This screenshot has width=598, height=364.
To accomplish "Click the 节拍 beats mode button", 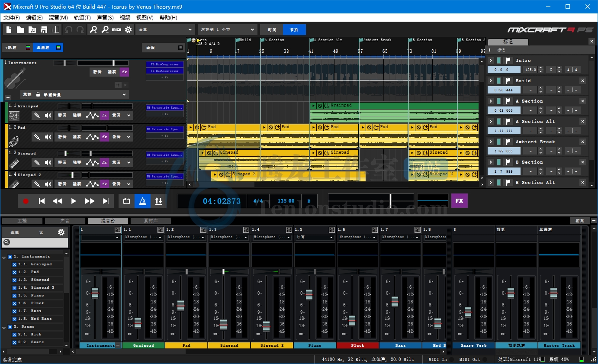I will pyautogui.click(x=294, y=30).
